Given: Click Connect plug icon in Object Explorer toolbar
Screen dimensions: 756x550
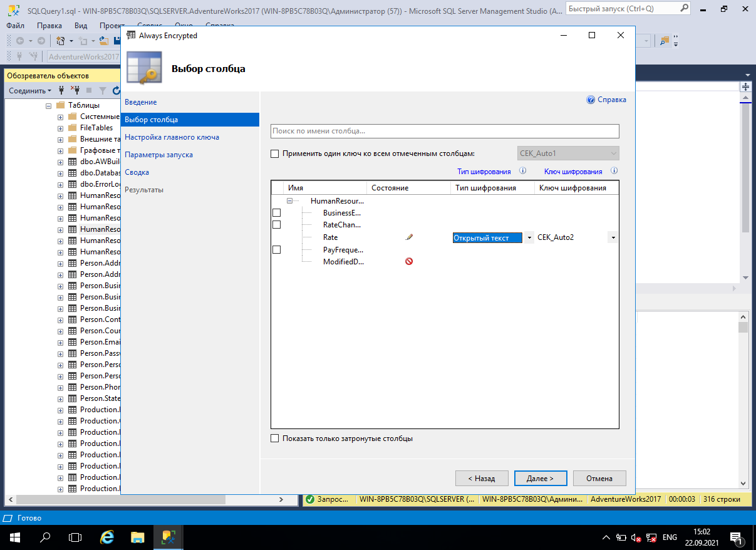Looking at the screenshot, I should pyautogui.click(x=61, y=91).
